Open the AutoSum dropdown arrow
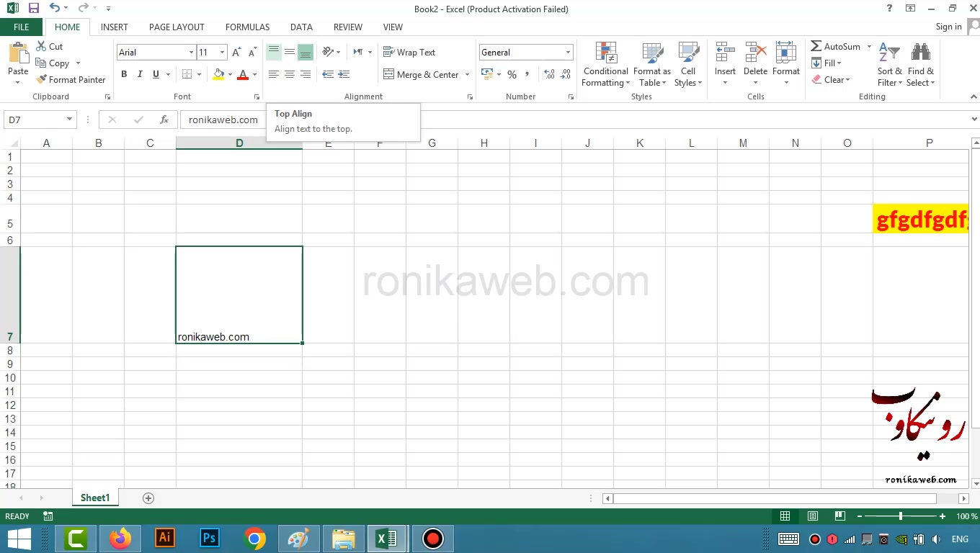This screenshot has height=553, width=980. pyautogui.click(x=869, y=47)
